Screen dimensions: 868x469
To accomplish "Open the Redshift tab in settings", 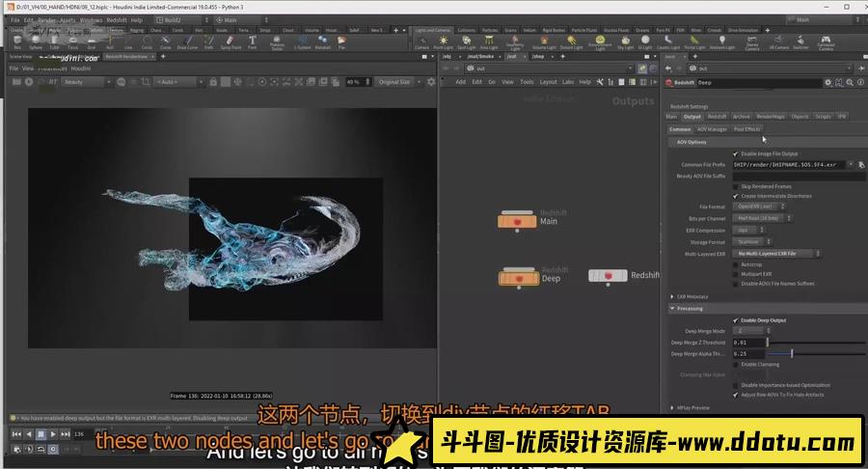I will tap(717, 117).
